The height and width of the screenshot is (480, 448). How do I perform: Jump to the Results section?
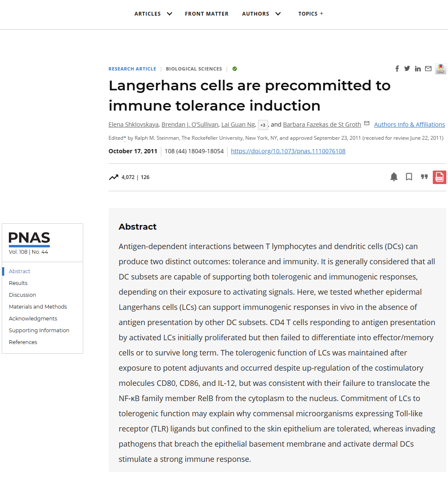pyautogui.click(x=18, y=283)
